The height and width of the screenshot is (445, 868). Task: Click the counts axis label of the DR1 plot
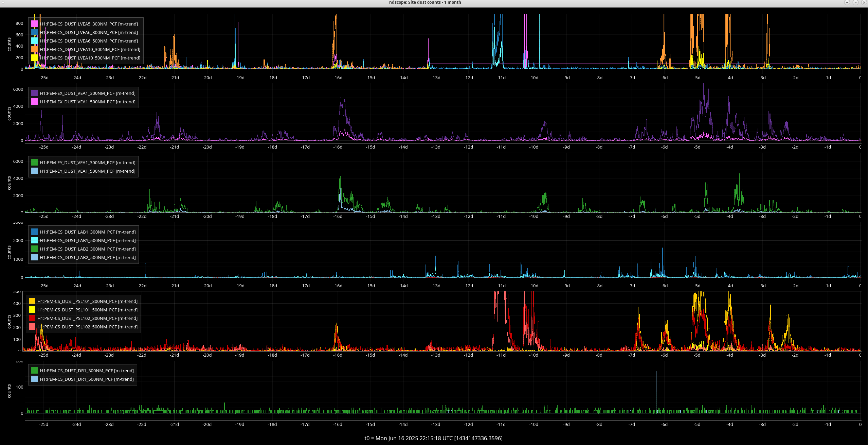pos(9,391)
